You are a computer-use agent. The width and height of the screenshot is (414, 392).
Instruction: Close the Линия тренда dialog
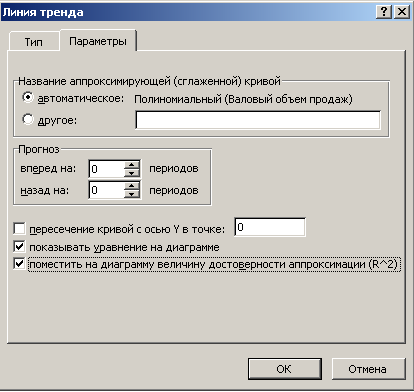(x=402, y=12)
